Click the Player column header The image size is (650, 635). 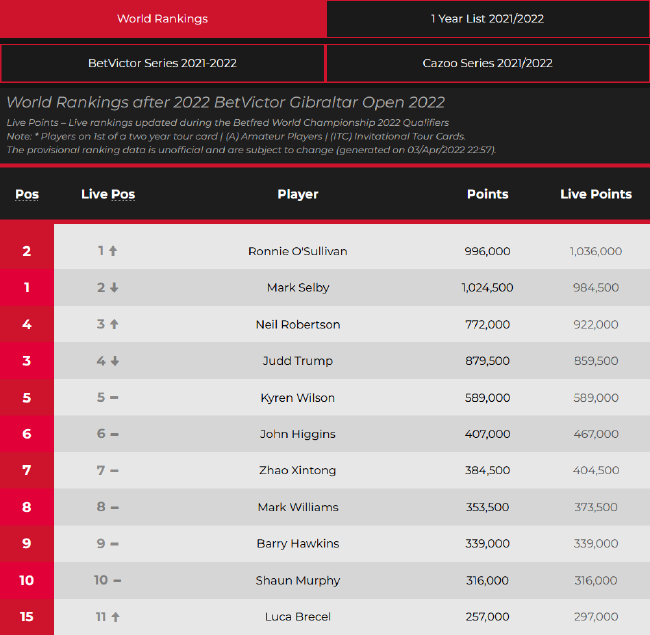298,194
